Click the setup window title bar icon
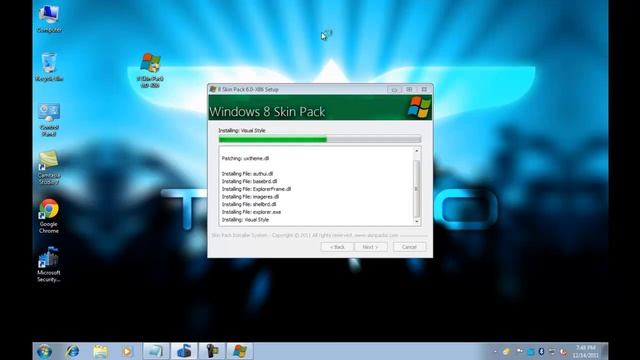This screenshot has height=360, width=640. (x=213, y=89)
